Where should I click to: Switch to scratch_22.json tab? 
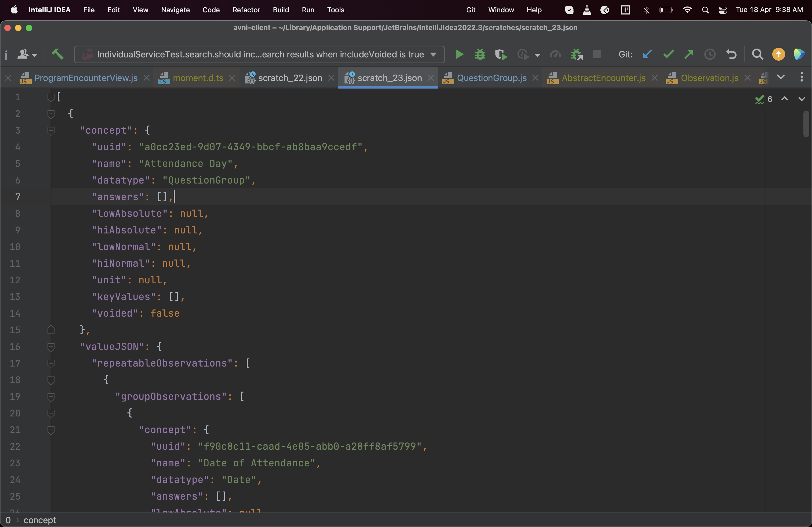coord(290,78)
